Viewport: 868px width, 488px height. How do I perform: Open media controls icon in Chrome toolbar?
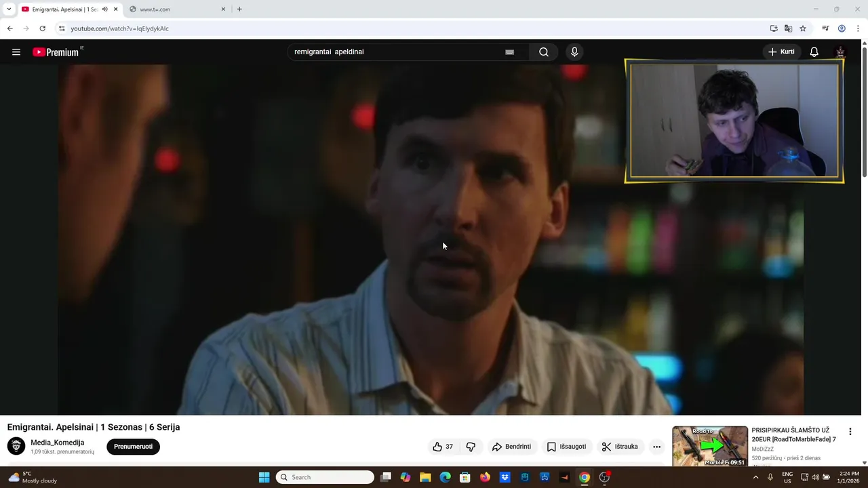(x=825, y=28)
